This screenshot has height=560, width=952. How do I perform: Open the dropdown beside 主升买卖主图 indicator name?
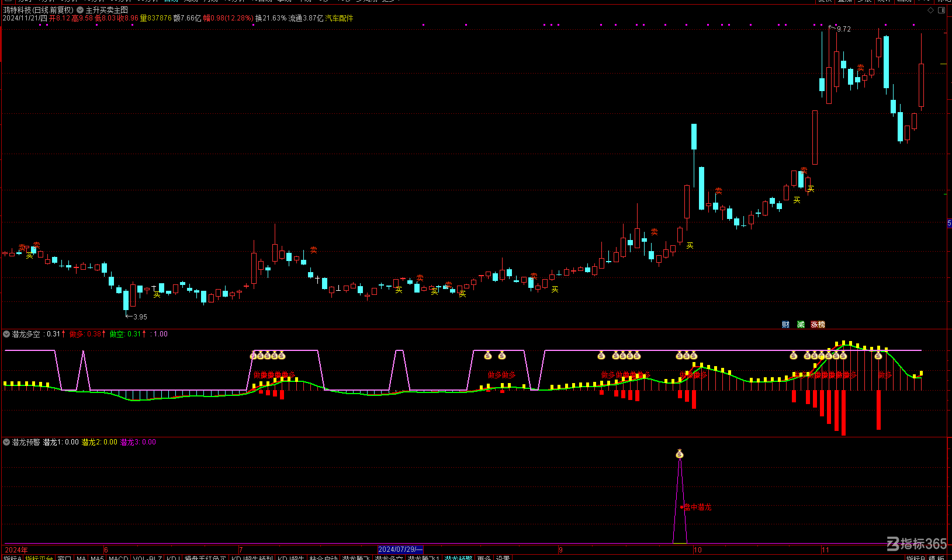pos(80,10)
